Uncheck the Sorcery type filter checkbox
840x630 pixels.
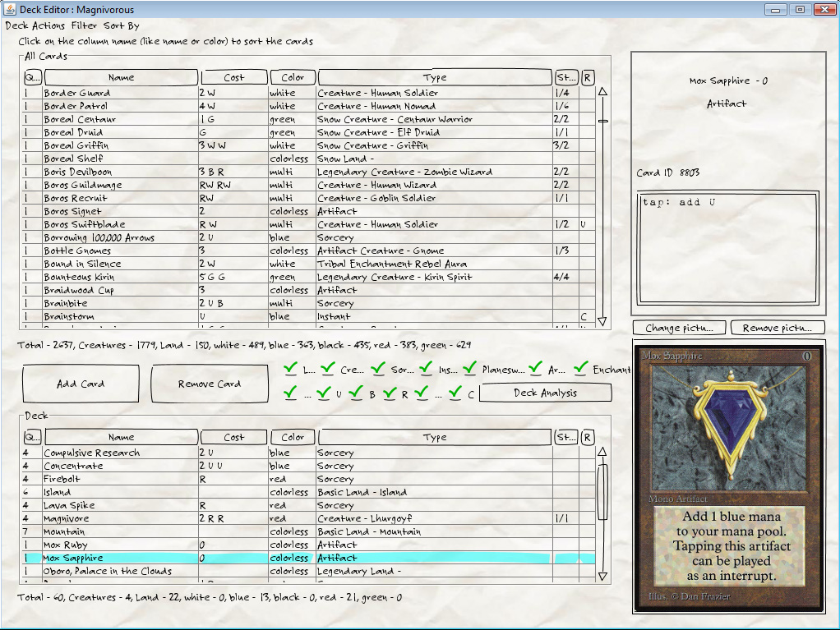378,369
